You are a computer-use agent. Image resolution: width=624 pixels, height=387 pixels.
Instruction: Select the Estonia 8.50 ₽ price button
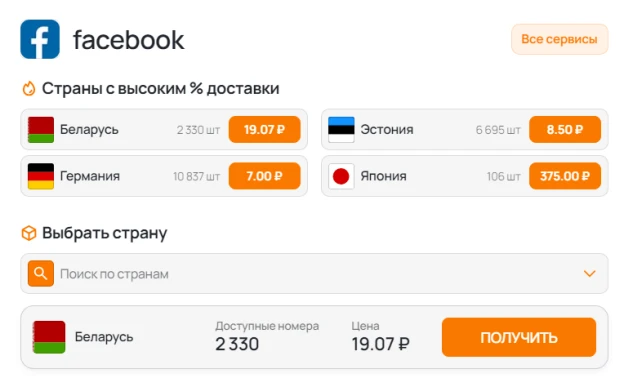[x=565, y=129]
